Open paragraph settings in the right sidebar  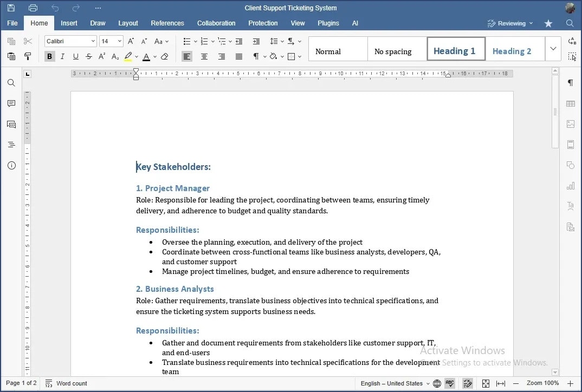pyautogui.click(x=570, y=83)
